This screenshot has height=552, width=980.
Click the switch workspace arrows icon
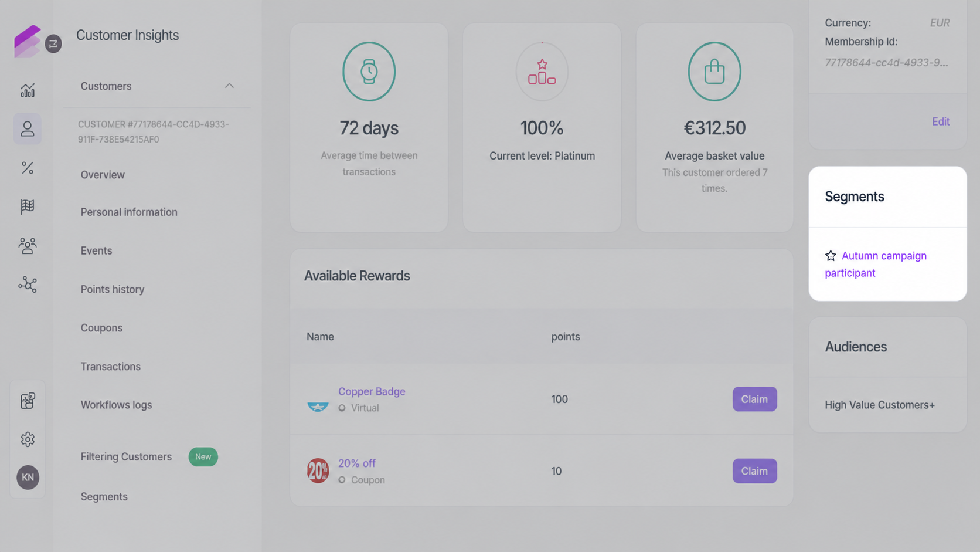53,43
